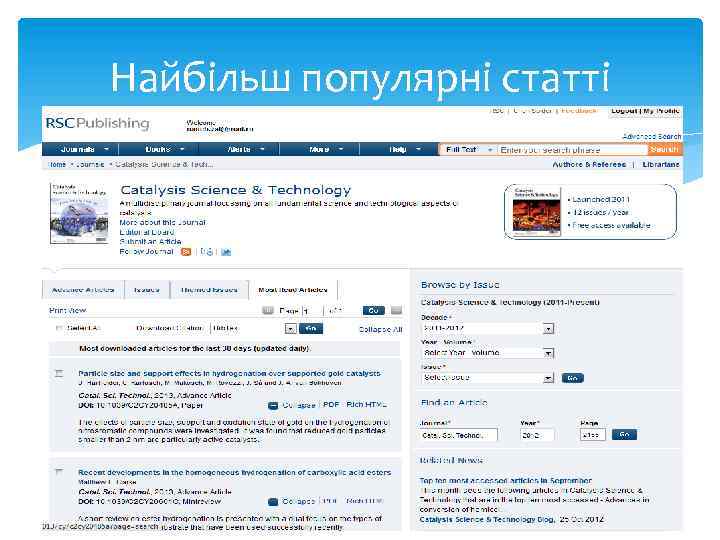Viewport: 720px width, 540px height.
Task: Go to Home in the breadcrumb
Action: [57, 164]
